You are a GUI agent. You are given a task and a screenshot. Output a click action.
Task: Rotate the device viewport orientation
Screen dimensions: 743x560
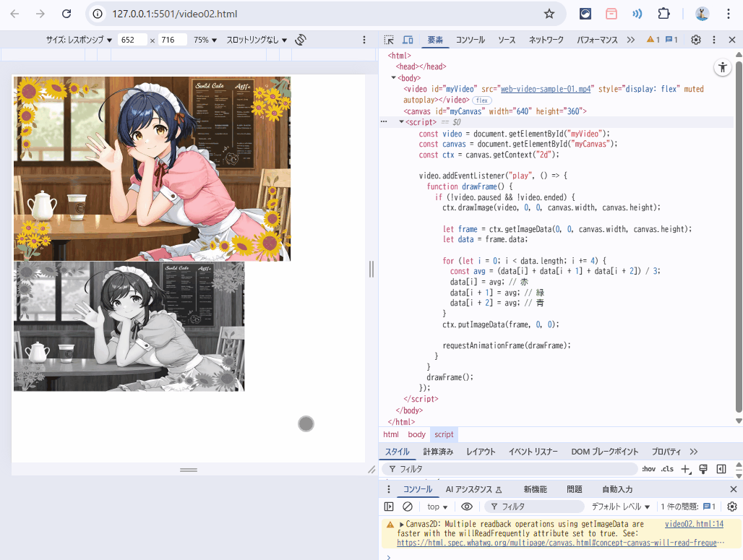(301, 40)
